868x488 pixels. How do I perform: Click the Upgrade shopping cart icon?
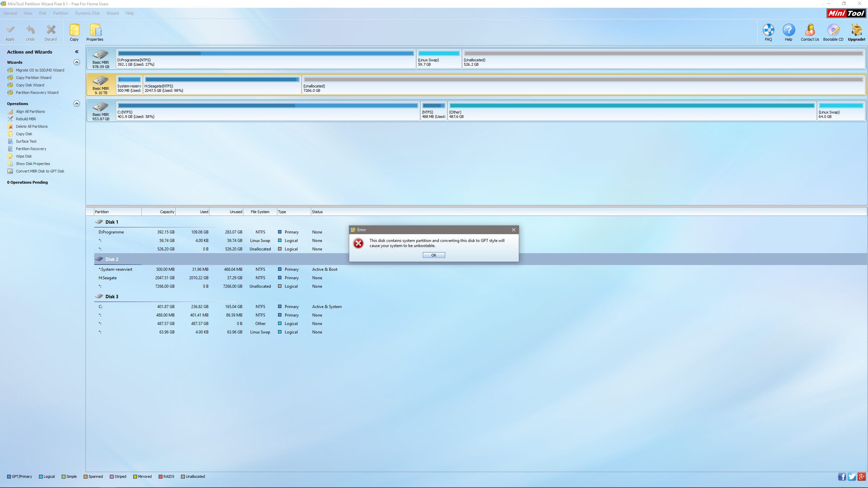[856, 30]
